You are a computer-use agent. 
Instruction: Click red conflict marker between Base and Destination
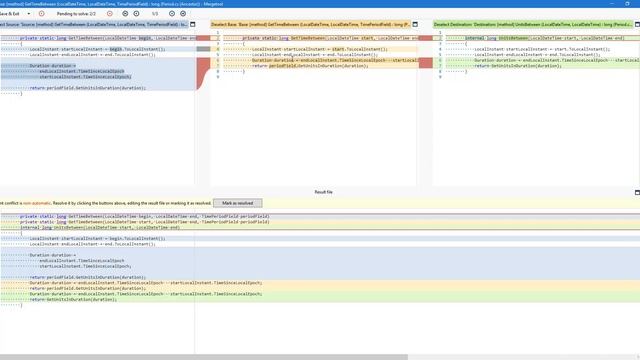[426, 63]
